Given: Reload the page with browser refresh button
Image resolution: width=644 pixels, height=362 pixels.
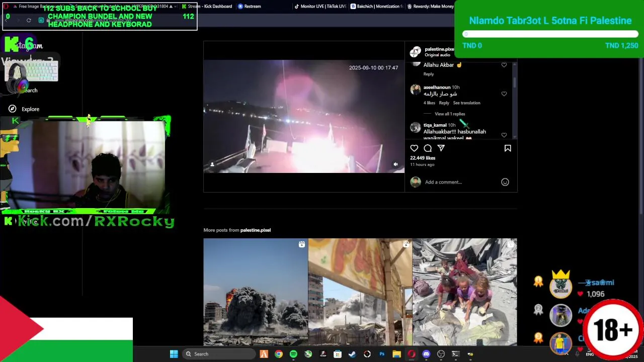Looking at the screenshot, I should pos(29,20).
